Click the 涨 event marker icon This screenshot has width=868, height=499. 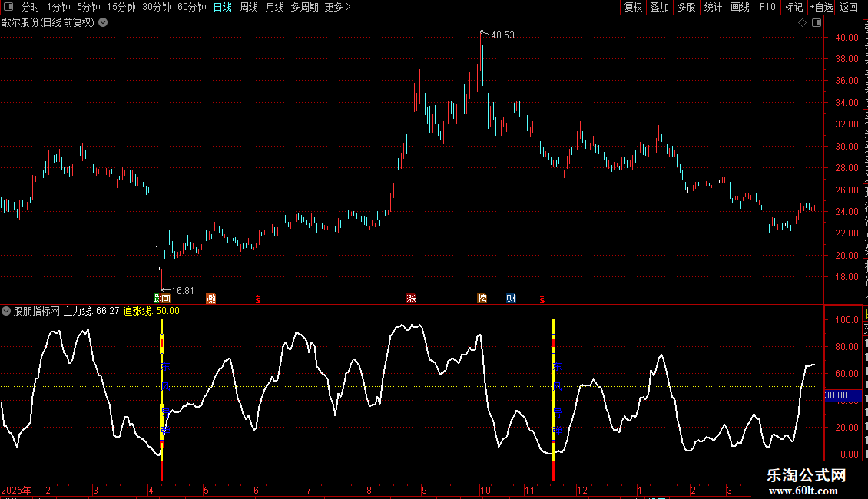coord(411,299)
